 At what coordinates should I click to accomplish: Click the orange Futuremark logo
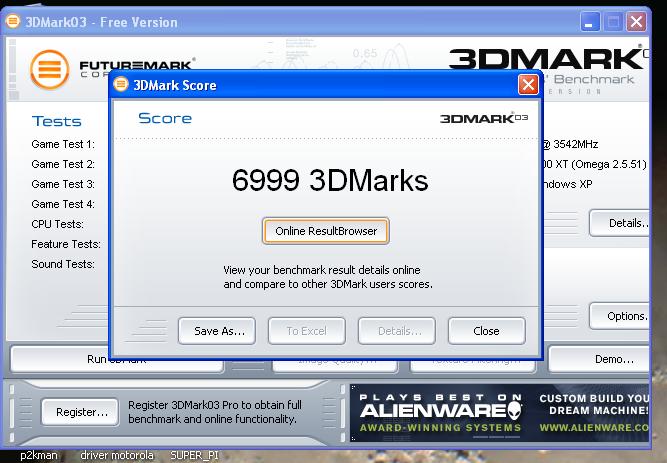click(x=50, y=69)
